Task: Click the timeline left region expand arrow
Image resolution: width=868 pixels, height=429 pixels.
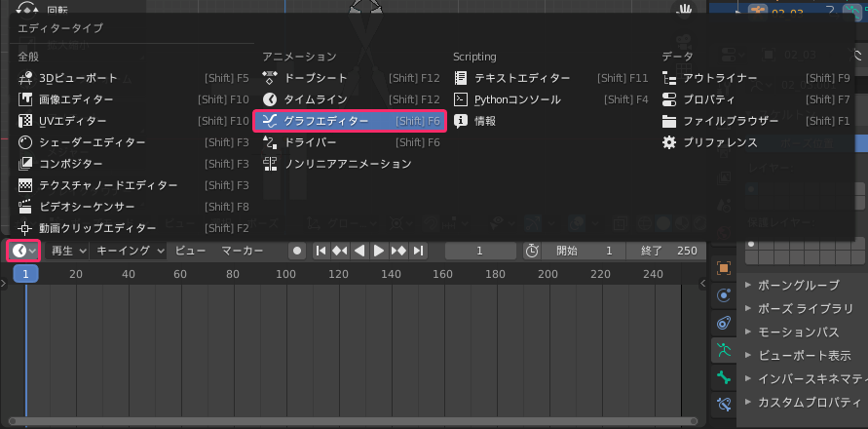Action: [x=3, y=283]
